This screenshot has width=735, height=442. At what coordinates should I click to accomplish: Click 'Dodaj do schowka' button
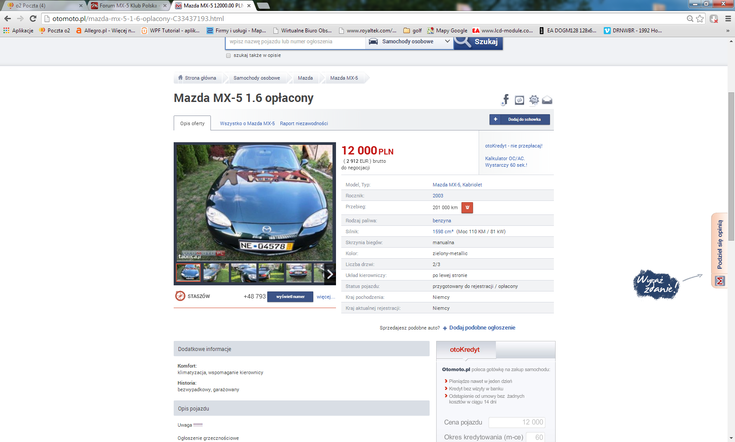click(519, 119)
